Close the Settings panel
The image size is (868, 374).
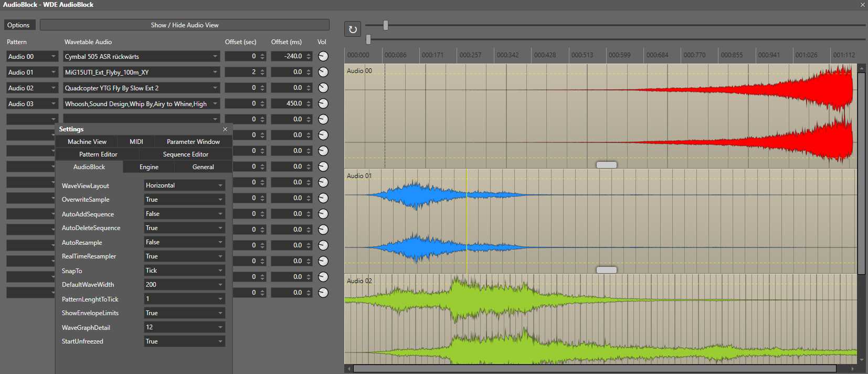coord(225,129)
